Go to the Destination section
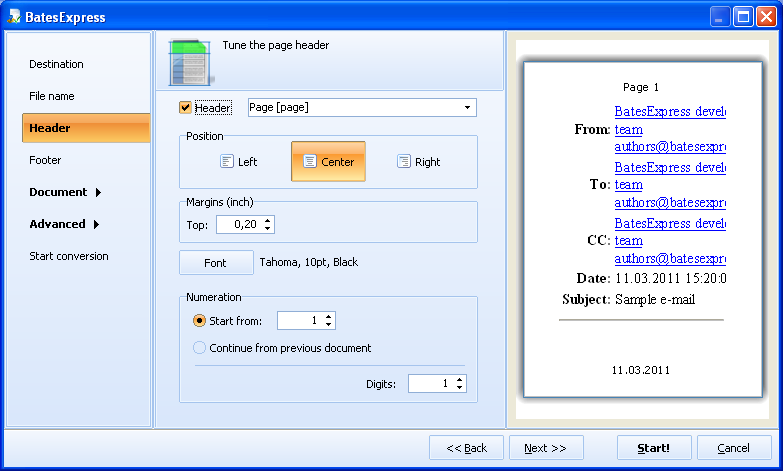 56,65
